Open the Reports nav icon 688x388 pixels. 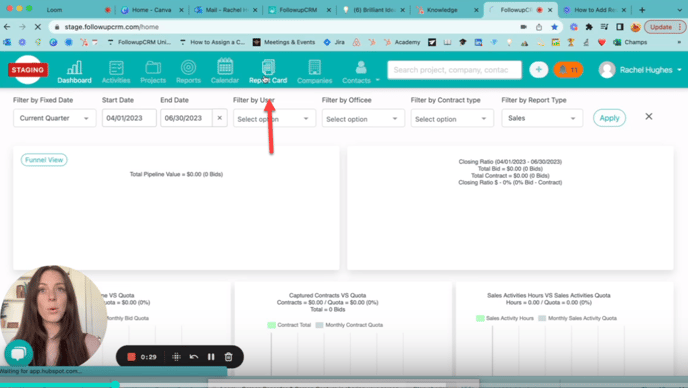[188, 71]
